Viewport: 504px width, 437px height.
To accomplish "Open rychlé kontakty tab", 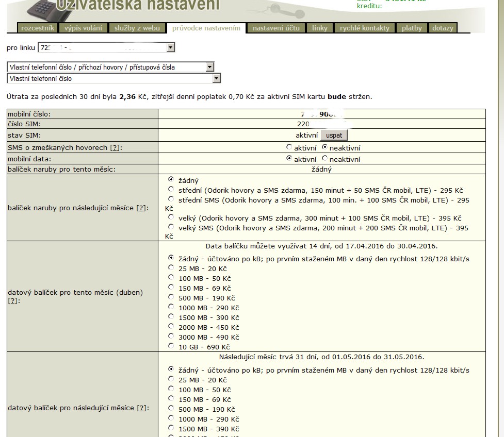I will point(365,28).
